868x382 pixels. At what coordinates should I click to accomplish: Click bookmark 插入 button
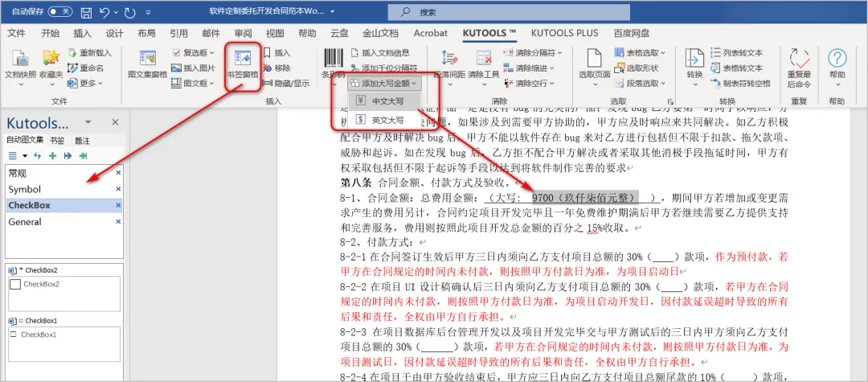(276, 53)
